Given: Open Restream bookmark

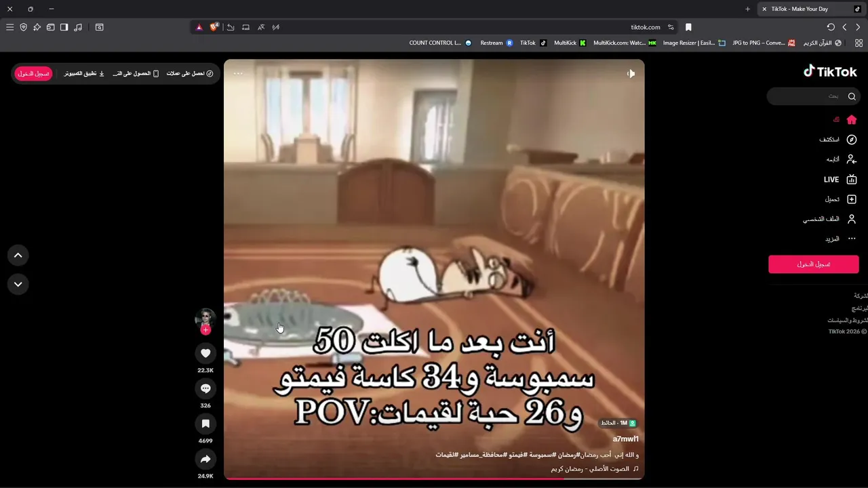Looking at the screenshot, I should [x=496, y=43].
